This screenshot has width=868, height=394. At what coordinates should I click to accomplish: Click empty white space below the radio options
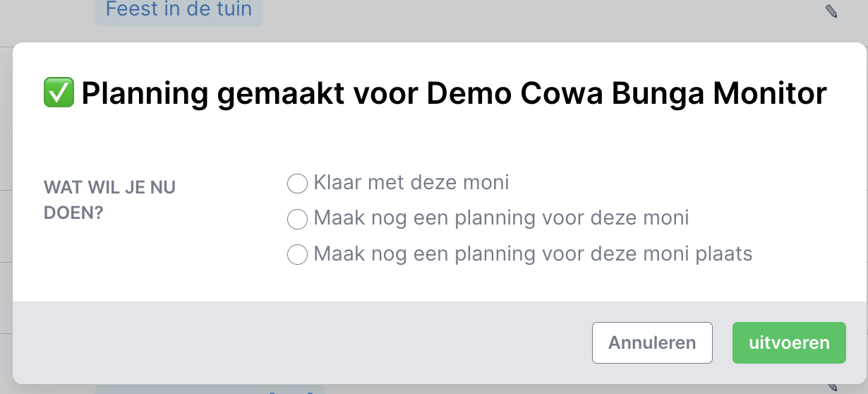coord(494,284)
